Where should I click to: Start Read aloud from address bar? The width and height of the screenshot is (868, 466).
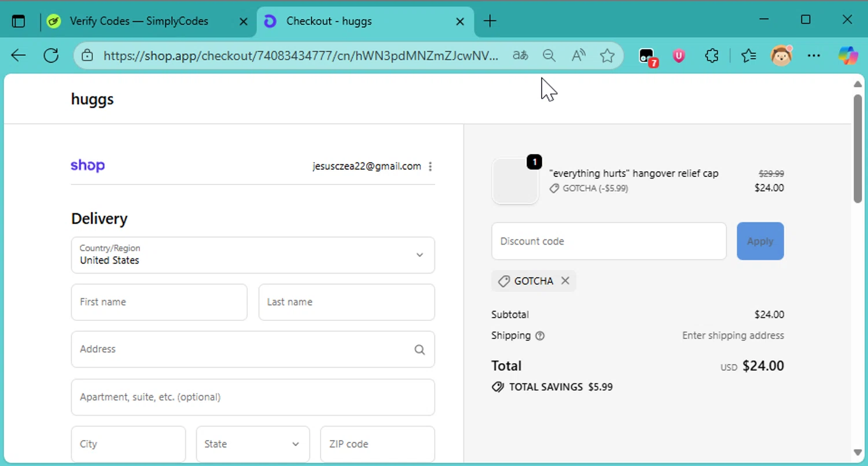(x=578, y=56)
